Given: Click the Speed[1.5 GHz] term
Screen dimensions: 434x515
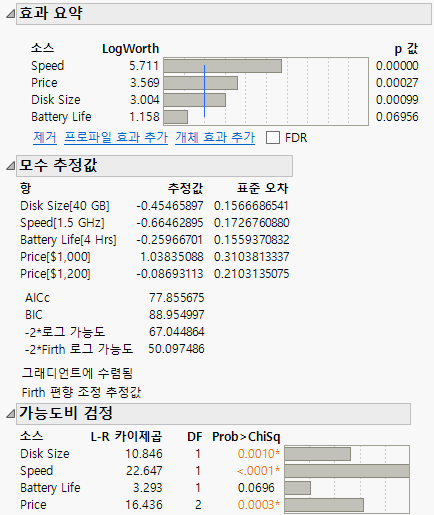Looking at the screenshot, I should 62,223.
